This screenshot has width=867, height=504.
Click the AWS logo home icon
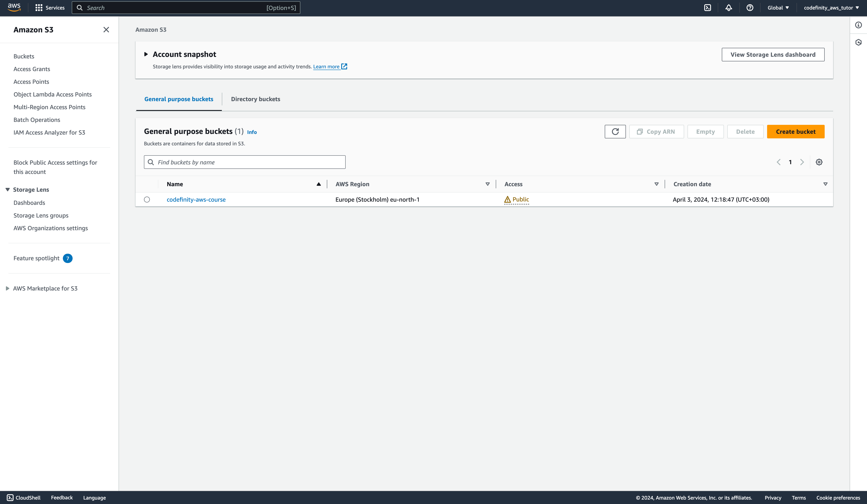[x=14, y=8]
